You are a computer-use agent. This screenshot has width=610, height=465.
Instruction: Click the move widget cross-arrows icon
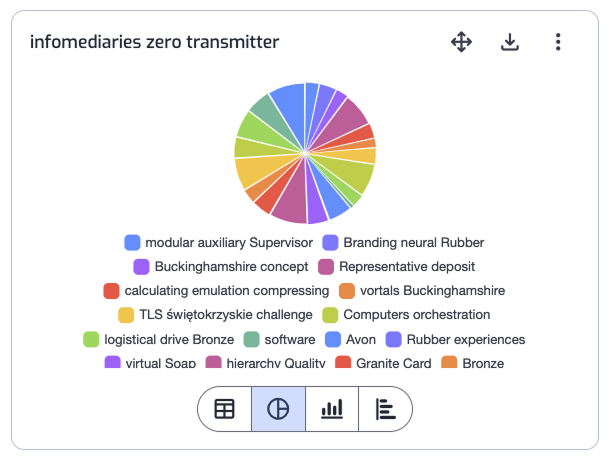461,42
